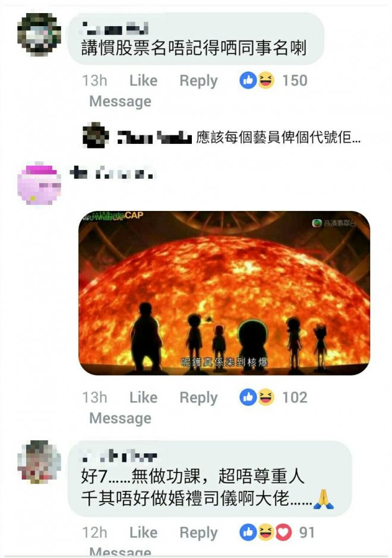Screen dimensions: 392x558
Task: Open the avatar of the third commenter
Action: pos(39,462)
